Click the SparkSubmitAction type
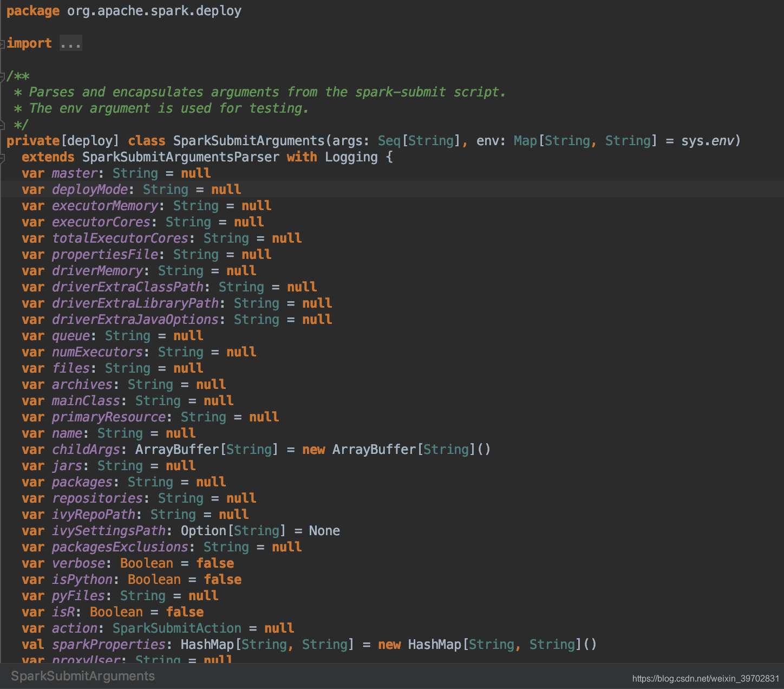Image resolution: width=784 pixels, height=689 pixels. 177,628
